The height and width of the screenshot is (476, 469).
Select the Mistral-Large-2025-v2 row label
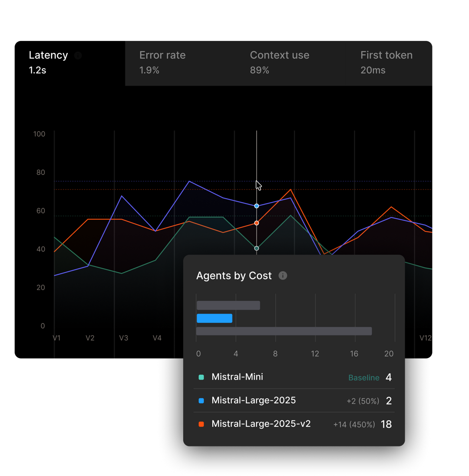[x=261, y=424]
